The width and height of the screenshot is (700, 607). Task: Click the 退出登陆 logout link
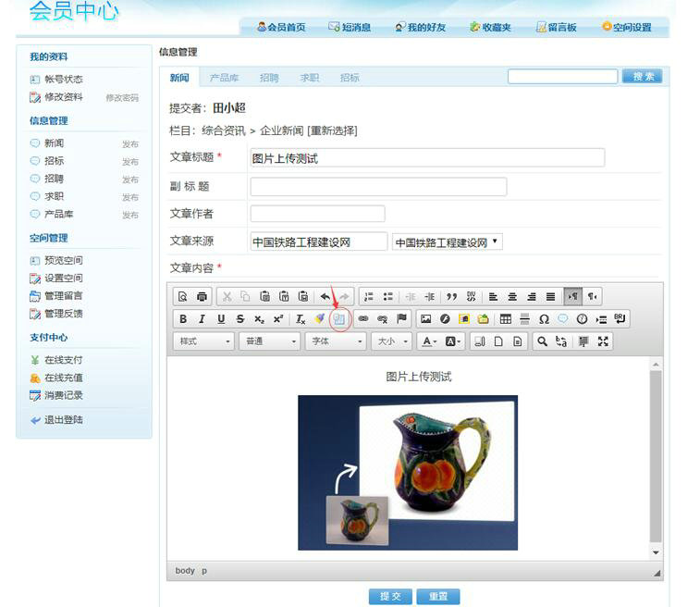(63, 420)
